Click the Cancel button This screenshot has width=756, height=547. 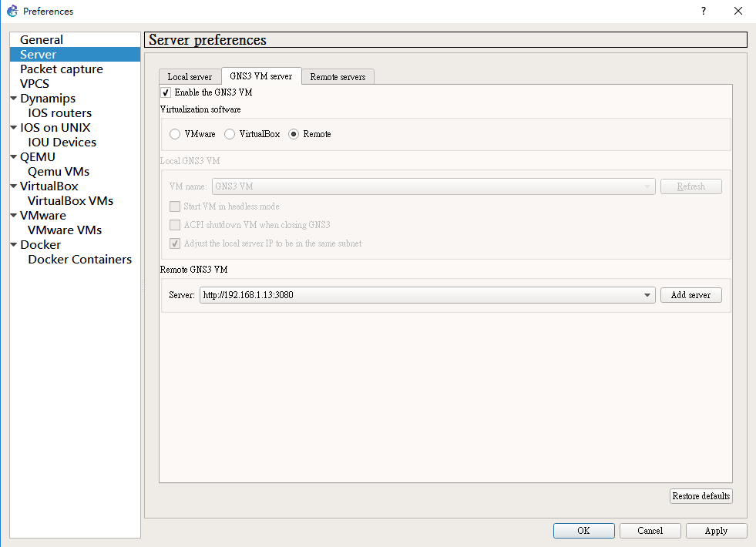point(650,531)
